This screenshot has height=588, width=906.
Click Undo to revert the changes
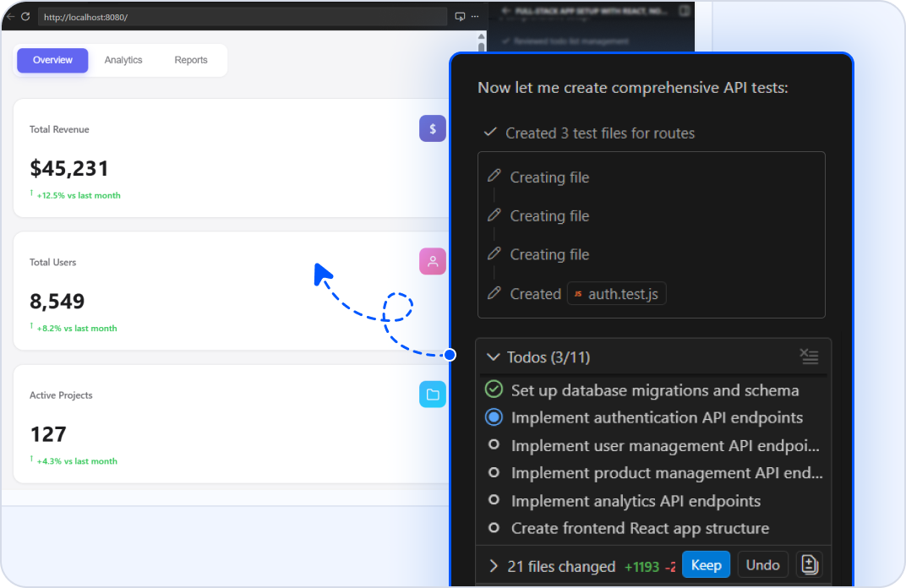tap(762, 564)
